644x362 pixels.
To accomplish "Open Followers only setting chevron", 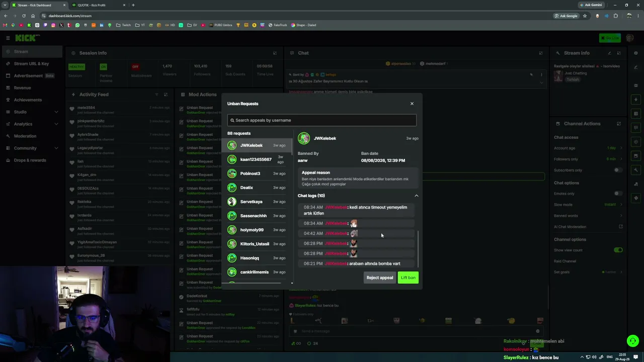I will pos(621,159).
